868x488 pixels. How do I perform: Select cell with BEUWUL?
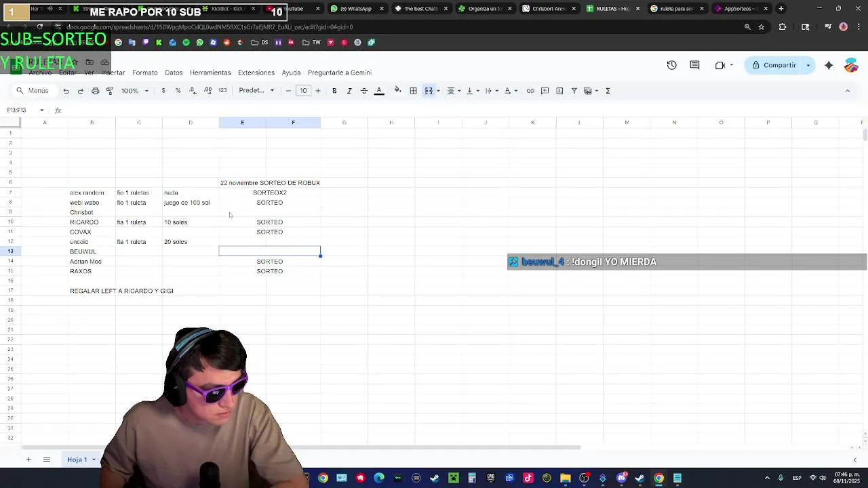click(x=92, y=251)
